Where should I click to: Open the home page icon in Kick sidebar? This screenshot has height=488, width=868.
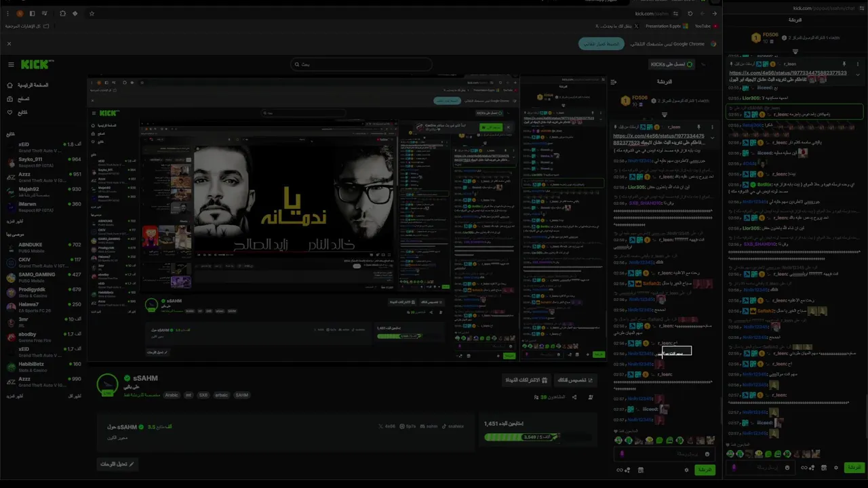pos(10,85)
